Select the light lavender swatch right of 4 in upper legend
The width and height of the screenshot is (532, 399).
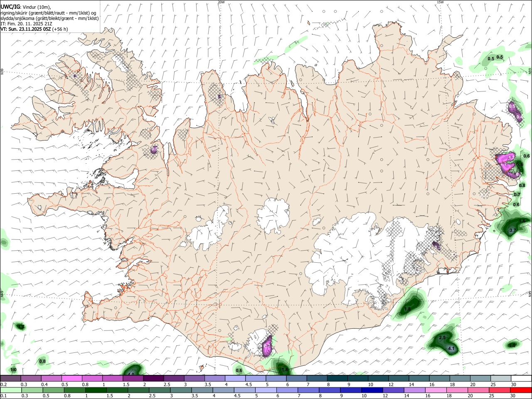(235, 379)
